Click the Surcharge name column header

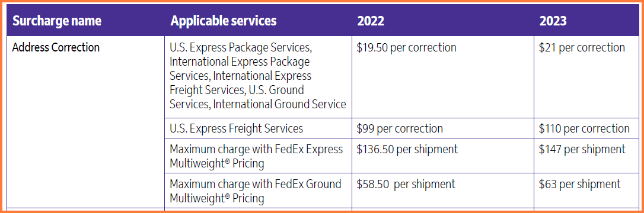click(x=57, y=21)
